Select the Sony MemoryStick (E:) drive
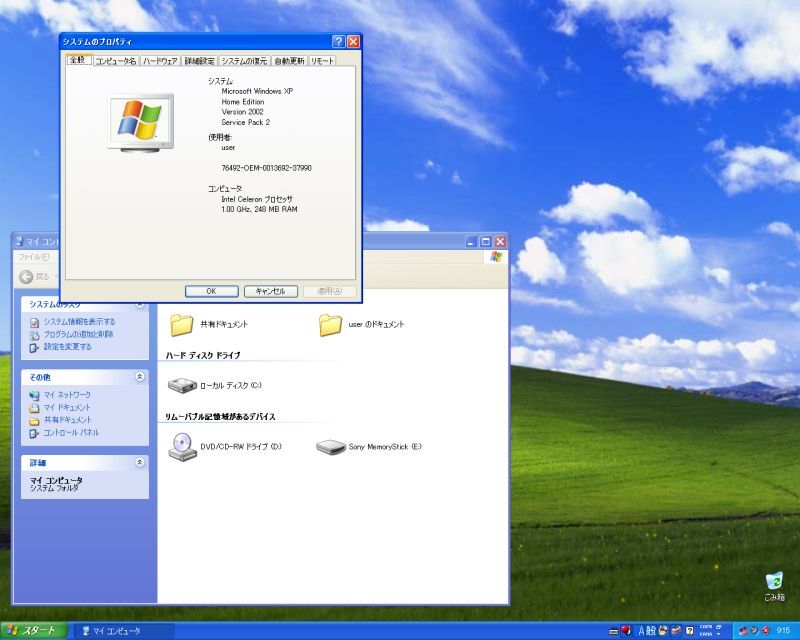 click(330, 447)
